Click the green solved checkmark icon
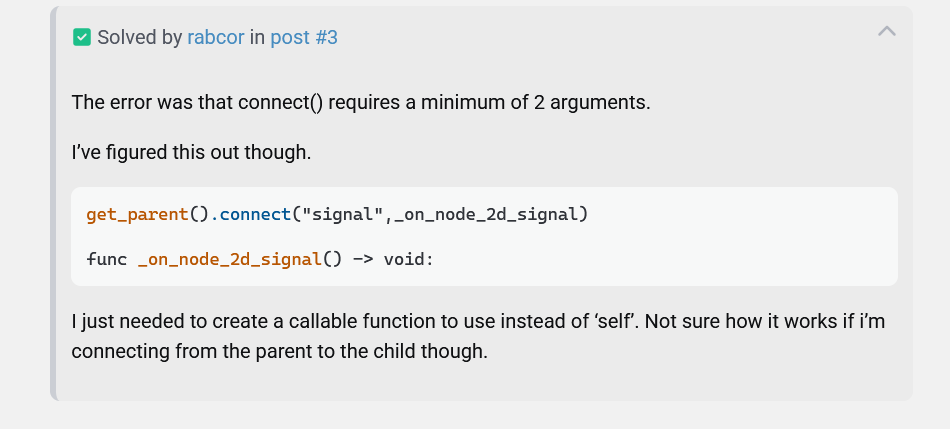Screen dimensions: 950x429 (x=82, y=38)
